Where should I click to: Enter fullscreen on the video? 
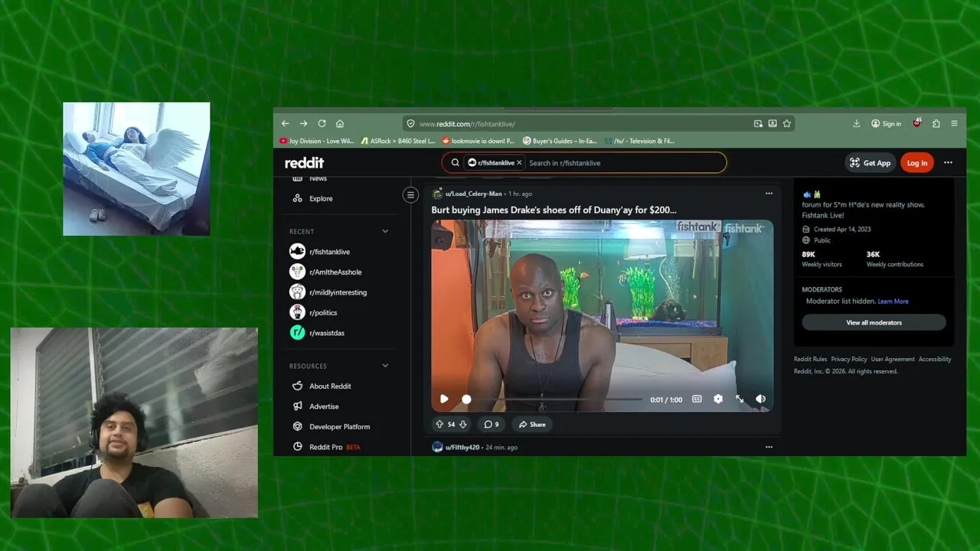point(740,399)
